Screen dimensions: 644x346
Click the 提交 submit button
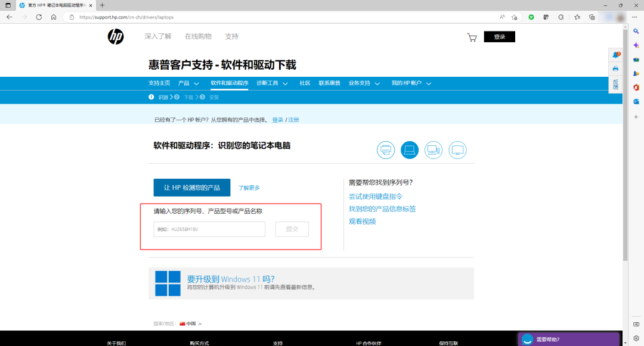coord(292,229)
